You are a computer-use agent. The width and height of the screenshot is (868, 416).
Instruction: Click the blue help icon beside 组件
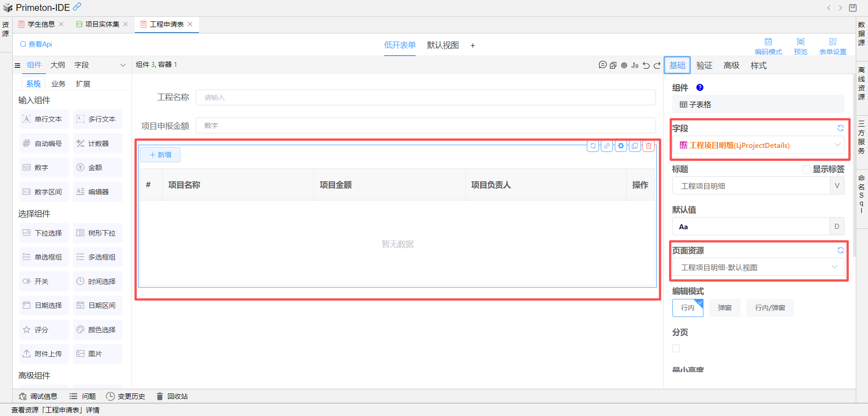700,88
